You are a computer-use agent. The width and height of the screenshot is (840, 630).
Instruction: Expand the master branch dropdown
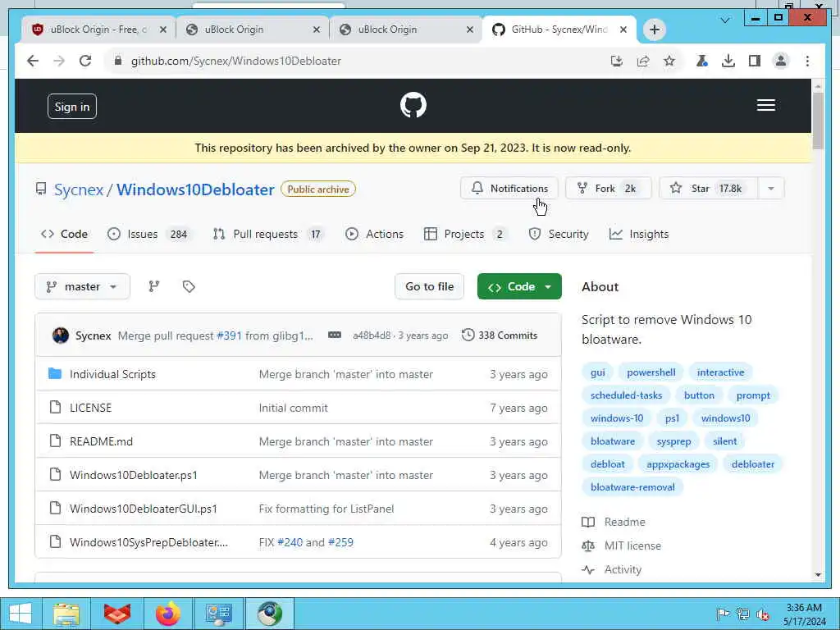(x=82, y=286)
